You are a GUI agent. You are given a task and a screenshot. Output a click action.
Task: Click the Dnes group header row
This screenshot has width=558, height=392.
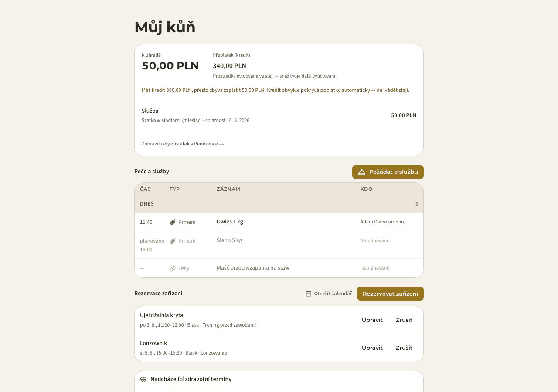(279, 204)
